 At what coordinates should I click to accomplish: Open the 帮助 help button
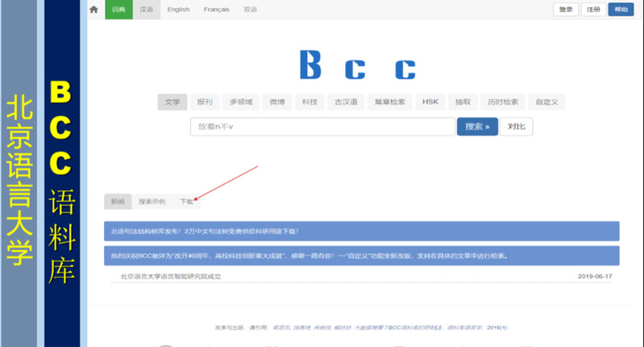620,10
